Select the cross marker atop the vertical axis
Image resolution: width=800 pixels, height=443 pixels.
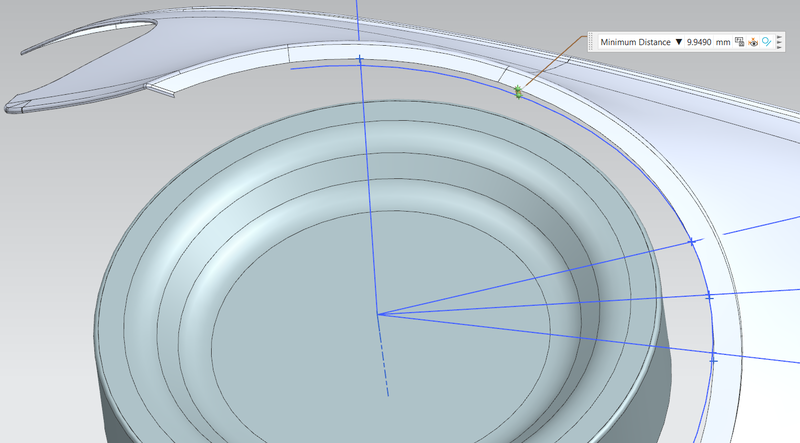click(360, 59)
